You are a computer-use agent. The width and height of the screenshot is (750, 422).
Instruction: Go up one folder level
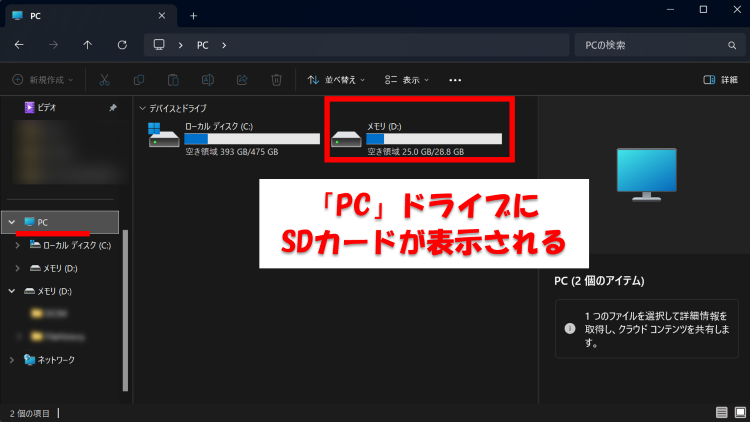pyautogui.click(x=88, y=45)
